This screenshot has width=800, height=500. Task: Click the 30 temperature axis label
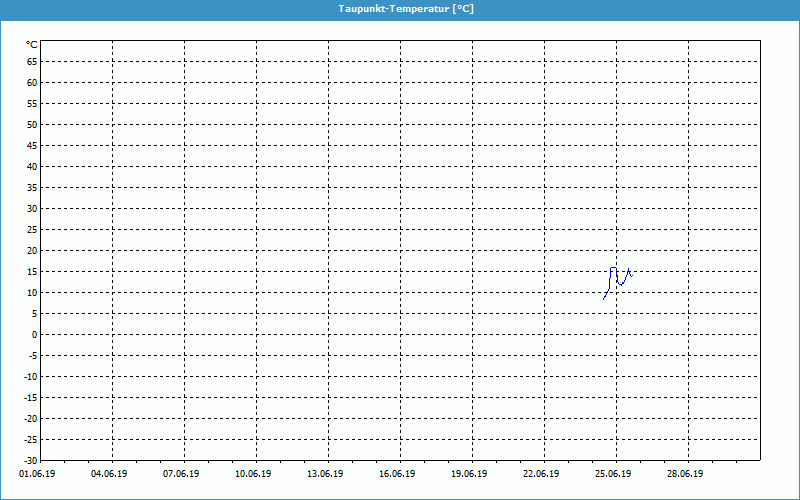point(32,209)
